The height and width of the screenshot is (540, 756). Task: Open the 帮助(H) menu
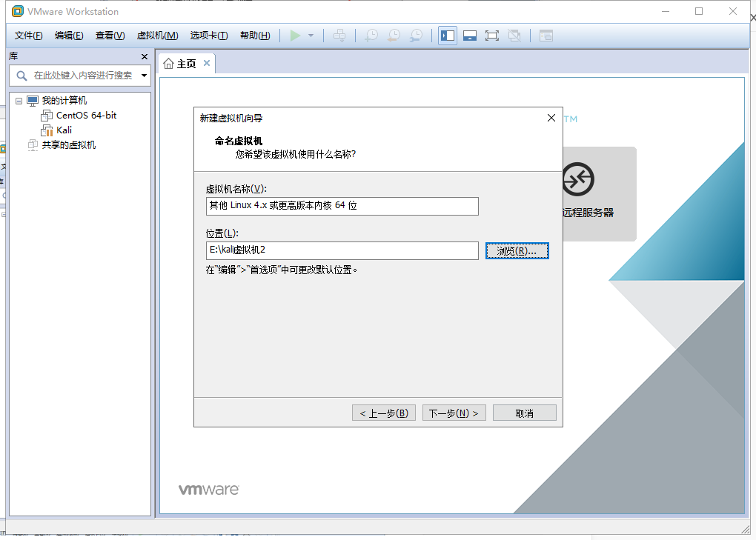tap(255, 36)
